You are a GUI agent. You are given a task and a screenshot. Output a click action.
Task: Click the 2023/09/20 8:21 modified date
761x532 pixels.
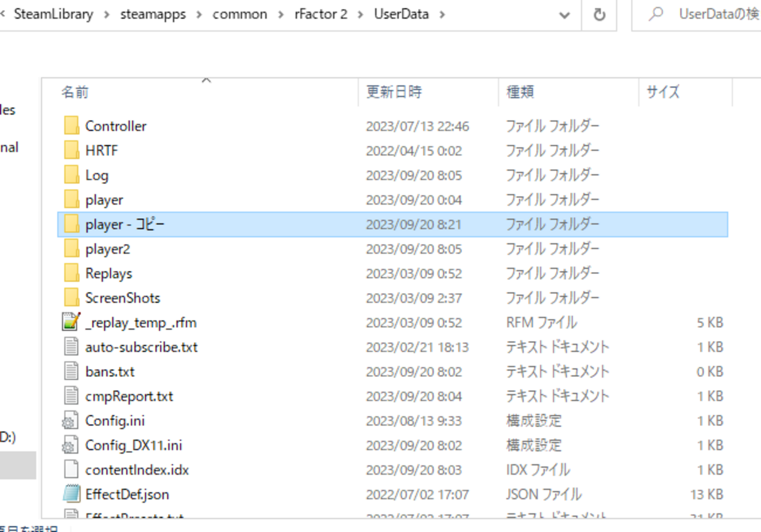pos(414,225)
